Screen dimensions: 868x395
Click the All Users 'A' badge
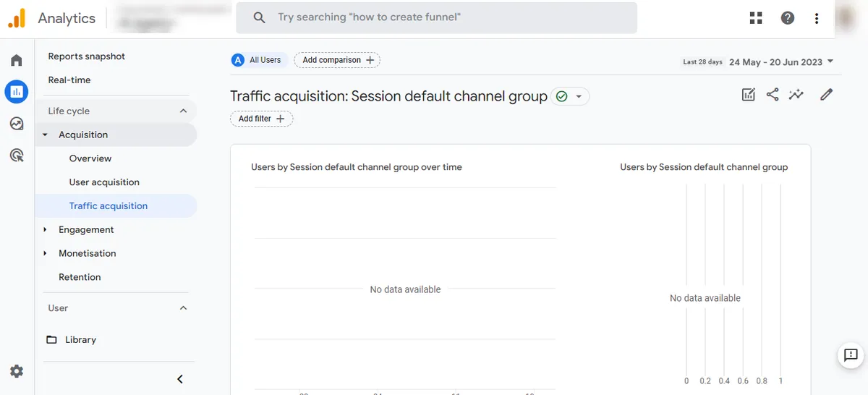pos(238,60)
